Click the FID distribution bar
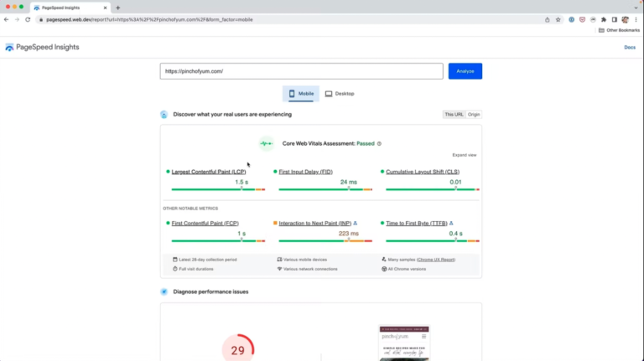This screenshot has width=644, height=361. pyautogui.click(x=325, y=189)
